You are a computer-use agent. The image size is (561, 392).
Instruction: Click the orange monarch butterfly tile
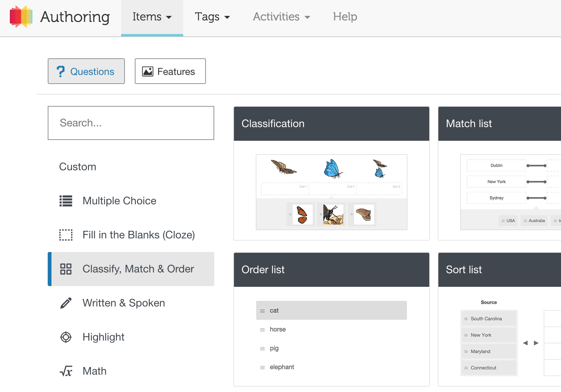pyautogui.click(x=302, y=215)
